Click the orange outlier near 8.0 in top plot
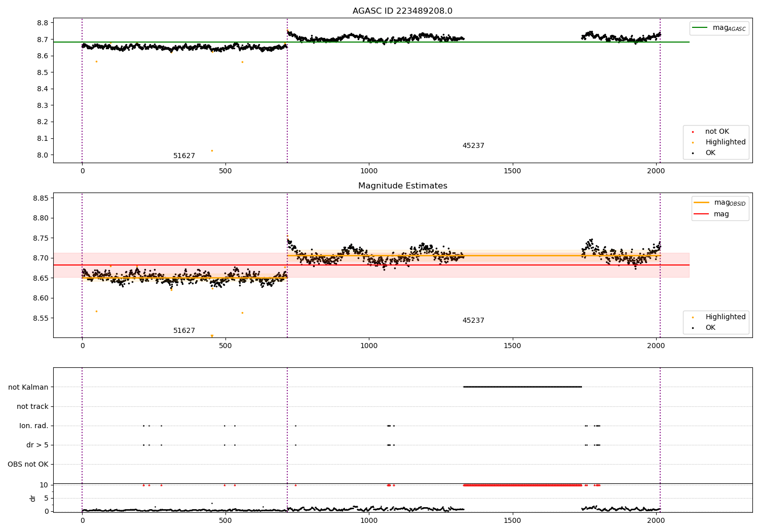 (x=212, y=150)
